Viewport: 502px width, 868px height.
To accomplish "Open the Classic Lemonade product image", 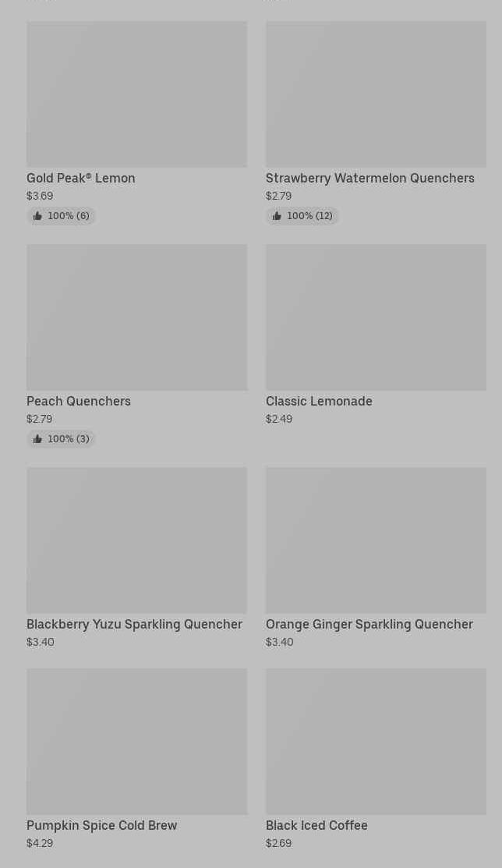I will [x=376, y=317].
